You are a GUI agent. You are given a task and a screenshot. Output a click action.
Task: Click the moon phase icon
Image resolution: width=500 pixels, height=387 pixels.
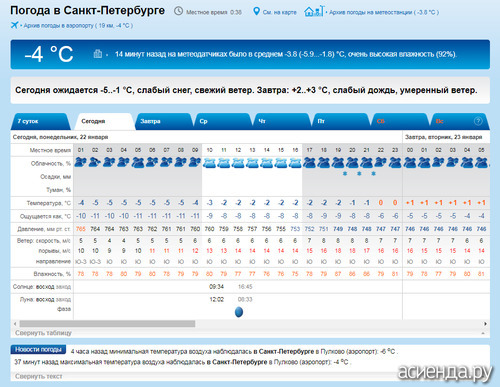coord(239,312)
